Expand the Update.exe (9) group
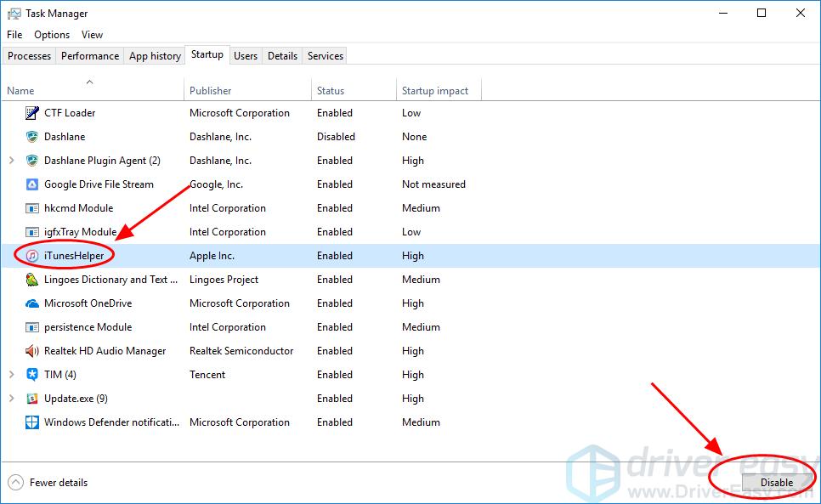This screenshot has width=821, height=504. pos(11,399)
